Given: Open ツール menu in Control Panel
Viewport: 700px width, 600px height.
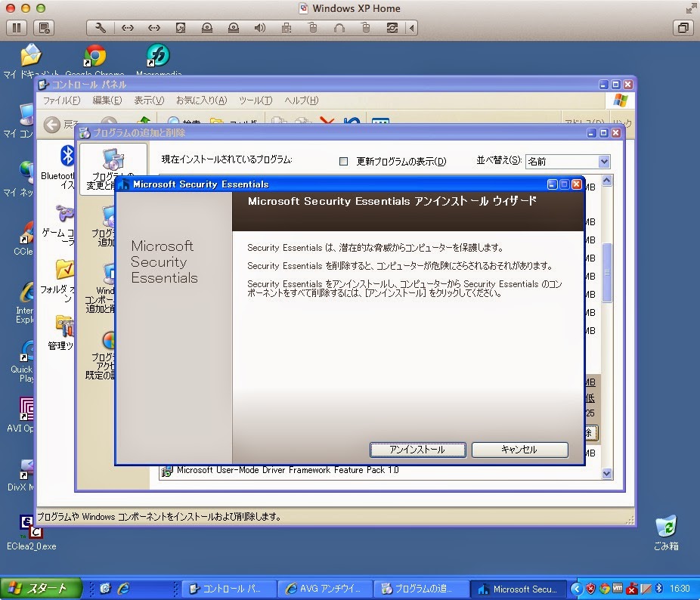Looking at the screenshot, I should 256,101.
